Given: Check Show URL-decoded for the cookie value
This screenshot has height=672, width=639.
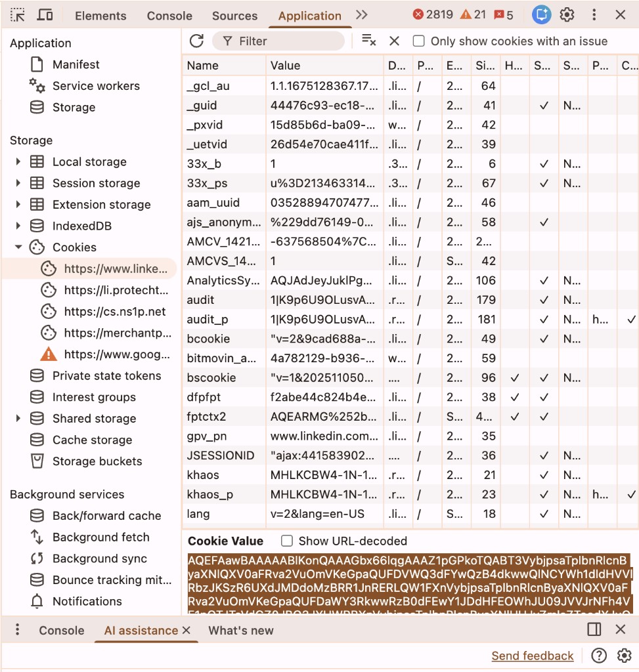Looking at the screenshot, I should 287,541.
